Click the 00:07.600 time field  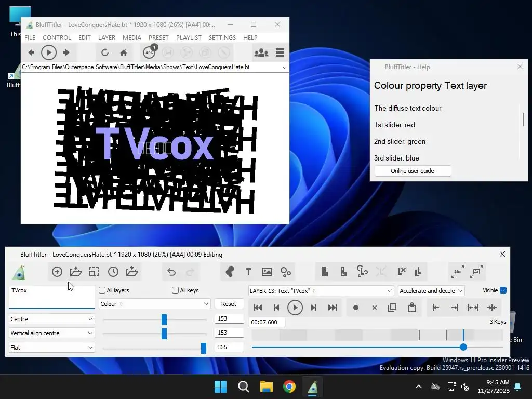267,322
